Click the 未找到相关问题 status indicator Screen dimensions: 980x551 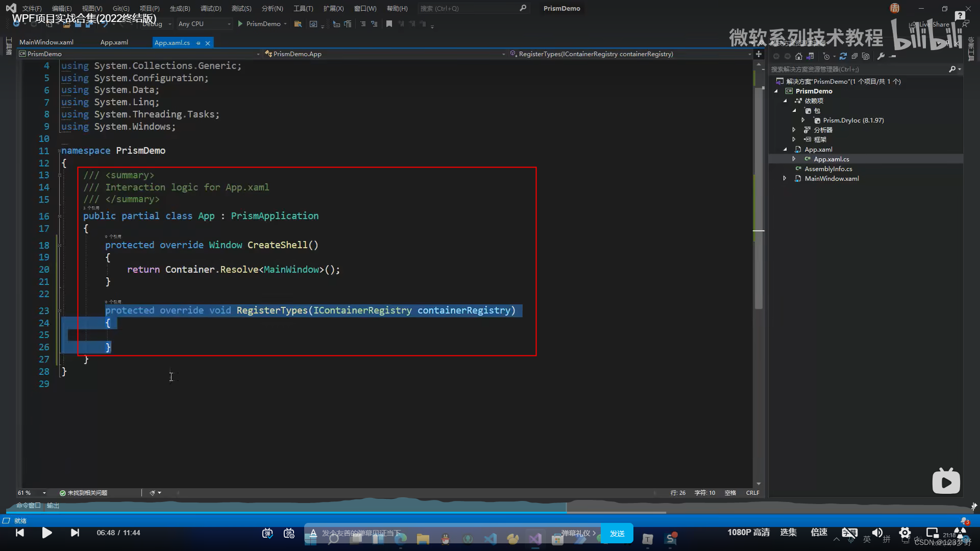[x=84, y=493]
